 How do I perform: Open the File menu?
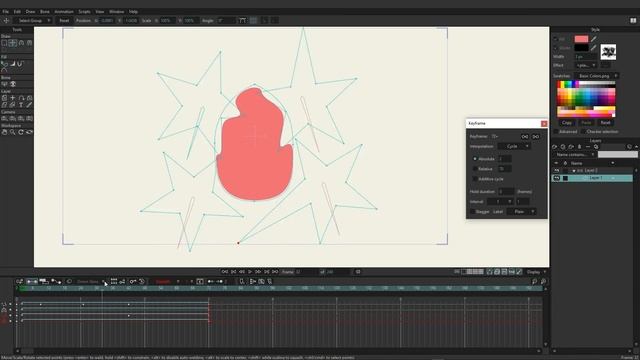click(x=6, y=11)
